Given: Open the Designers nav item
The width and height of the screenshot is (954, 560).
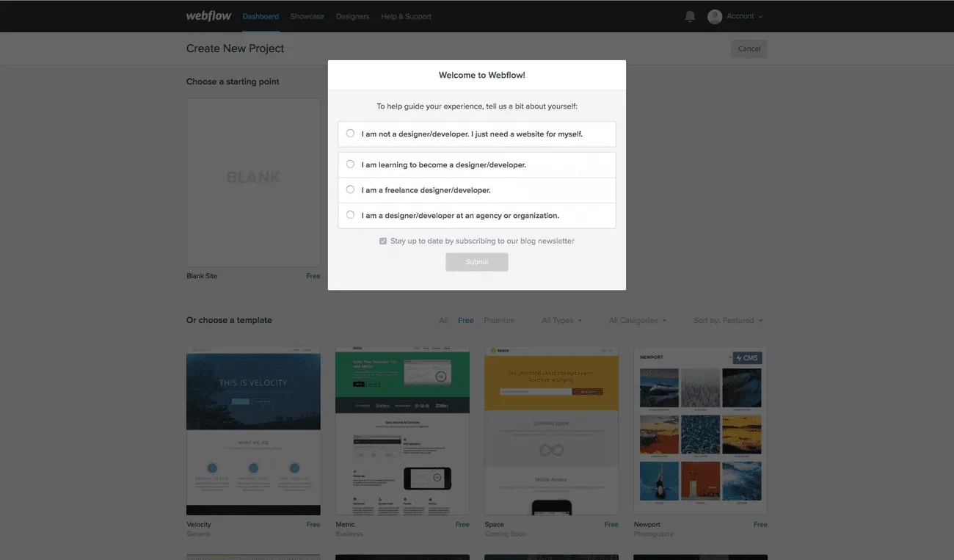Looking at the screenshot, I should click(352, 16).
